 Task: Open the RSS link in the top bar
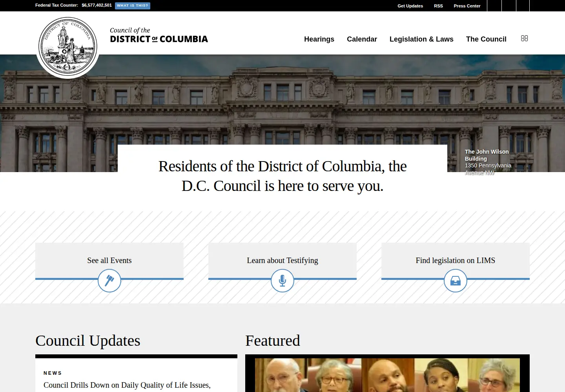coord(438,6)
